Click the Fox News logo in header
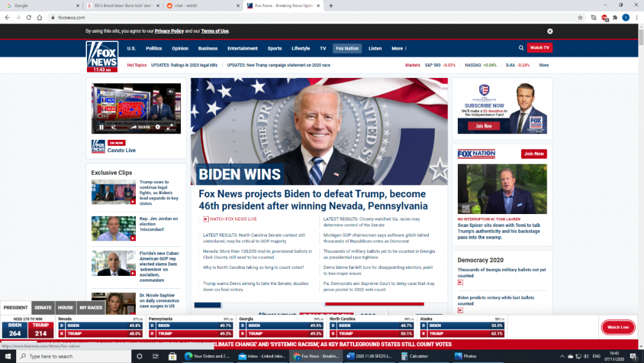This screenshot has width=644, height=363. 102,56
